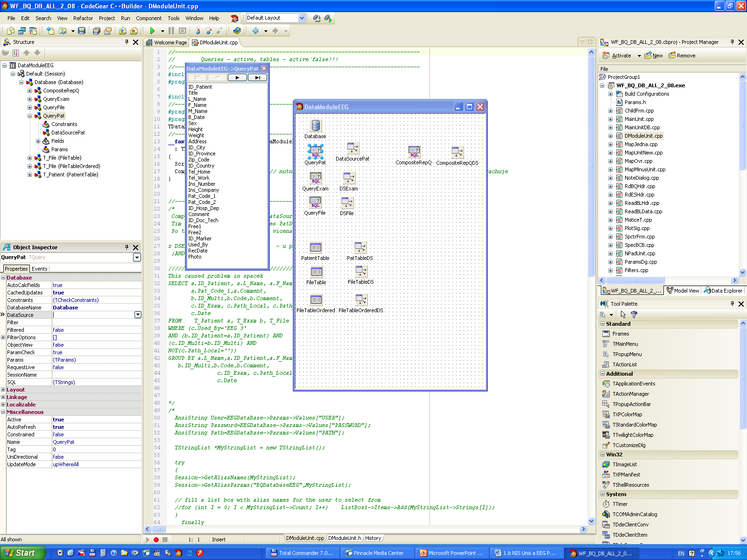Open the layout selector dropdown
This screenshot has height=560, width=747.
click(302, 18)
